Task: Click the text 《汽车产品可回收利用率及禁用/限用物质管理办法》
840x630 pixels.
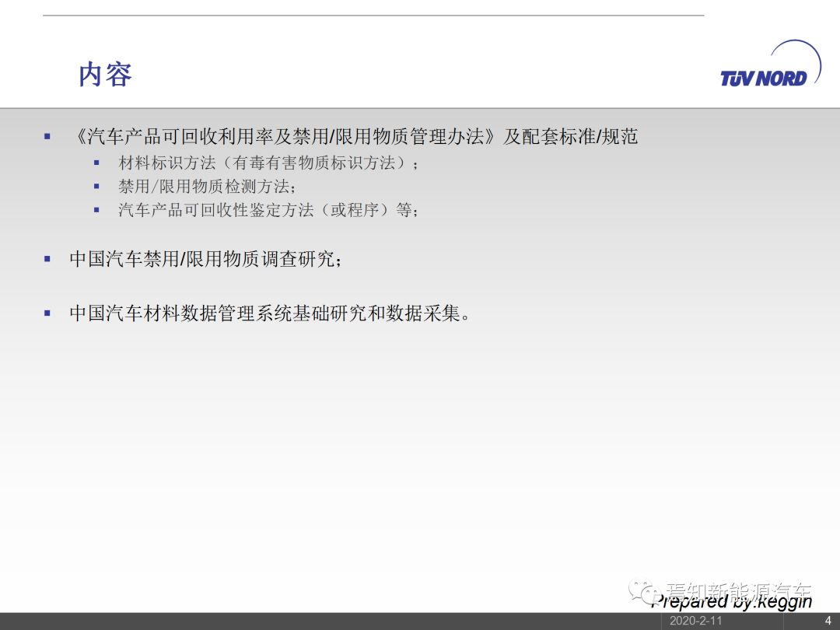Action: pyautogui.click(x=284, y=137)
